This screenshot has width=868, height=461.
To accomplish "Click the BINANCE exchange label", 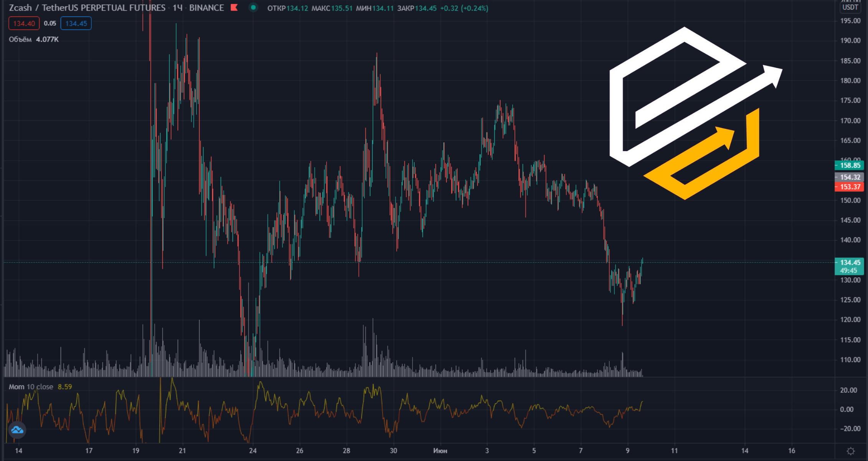I will (206, 8).
